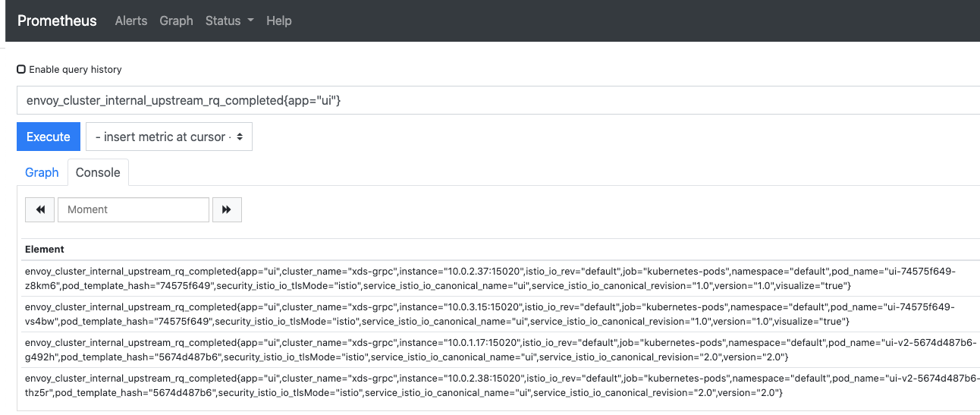Open the 'insert metric at cursor' dropdown
980x415 pixels.
(168, 137)
